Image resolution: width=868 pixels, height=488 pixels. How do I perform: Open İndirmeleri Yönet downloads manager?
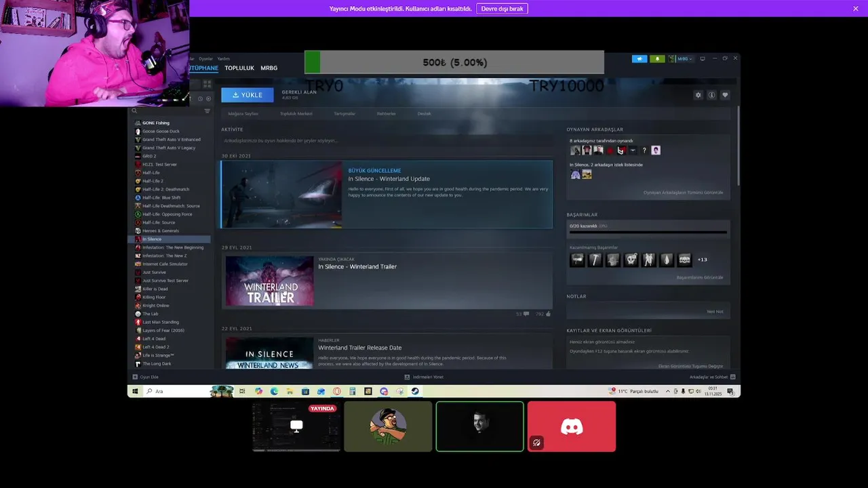(424, 377)
